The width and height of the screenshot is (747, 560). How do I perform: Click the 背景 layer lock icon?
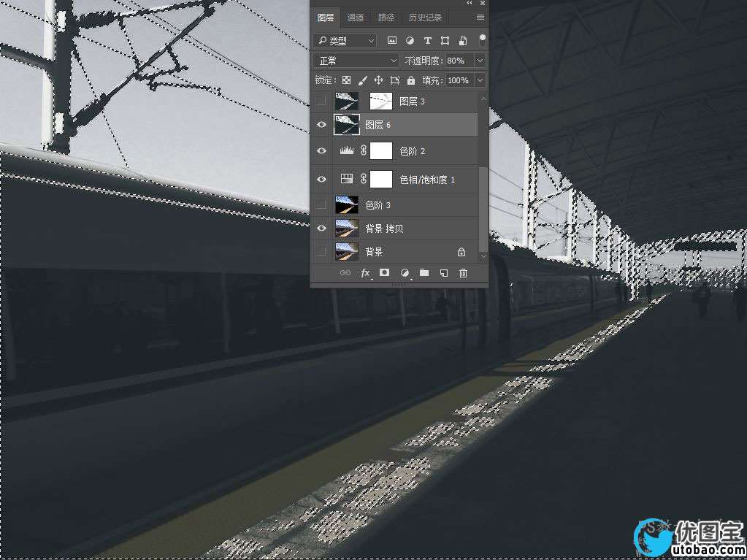point(461,252)
